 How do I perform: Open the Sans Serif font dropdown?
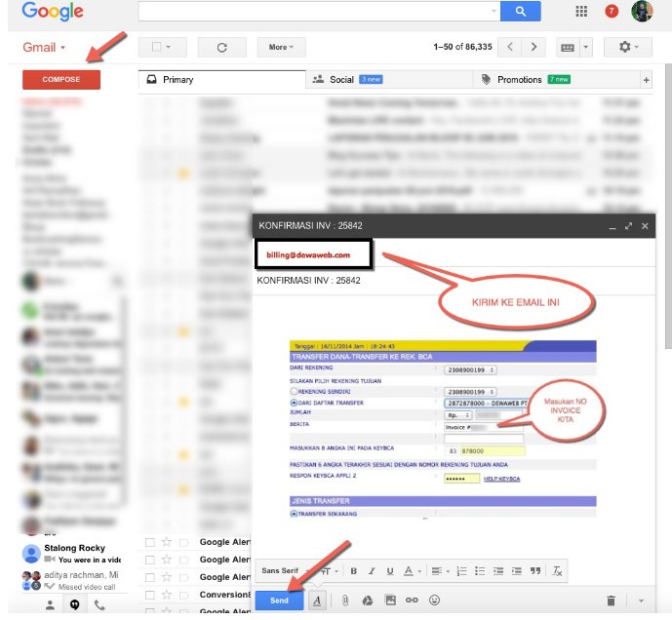[x=283, y=570]
